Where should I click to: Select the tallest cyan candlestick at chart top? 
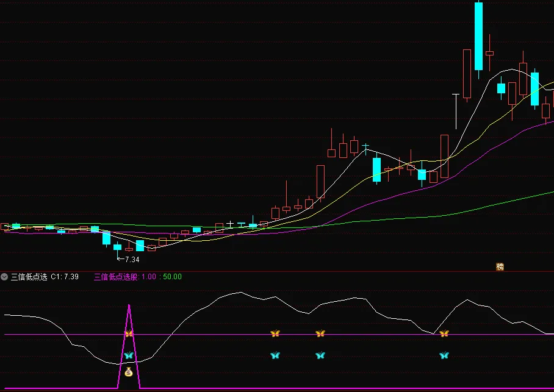(479, 37)
